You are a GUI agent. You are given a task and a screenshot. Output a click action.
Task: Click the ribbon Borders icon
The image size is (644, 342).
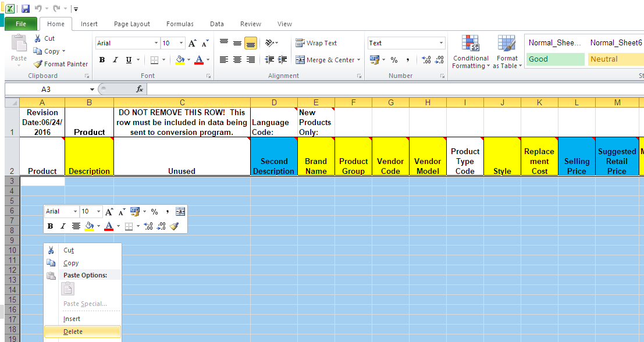[154, 60]
